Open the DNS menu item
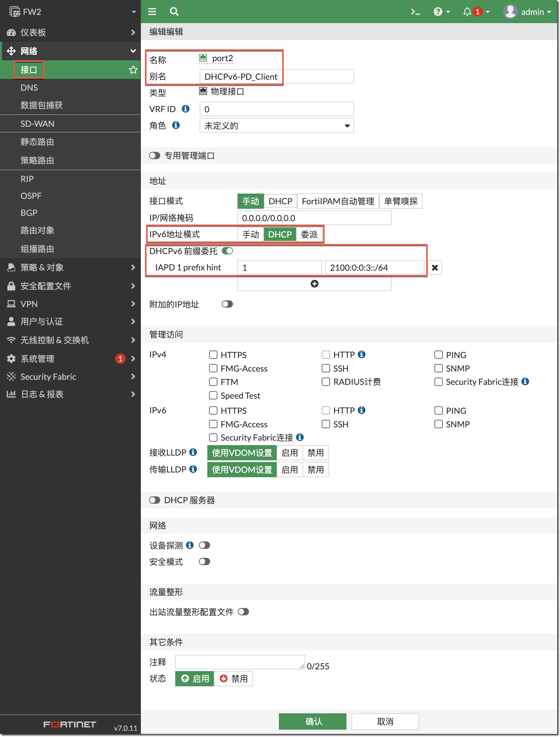The image size is (560, 737). (29, 88)
